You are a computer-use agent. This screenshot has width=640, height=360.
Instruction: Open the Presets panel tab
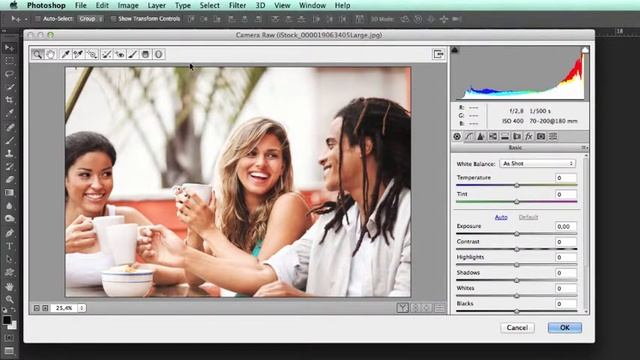(x=553, y=136)
